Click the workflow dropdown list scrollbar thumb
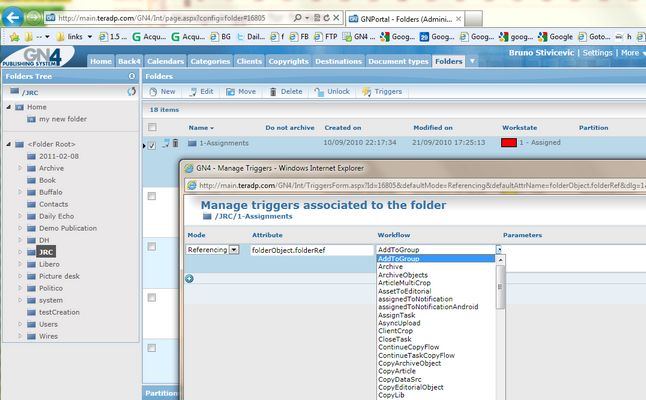 tap(500, 287)
